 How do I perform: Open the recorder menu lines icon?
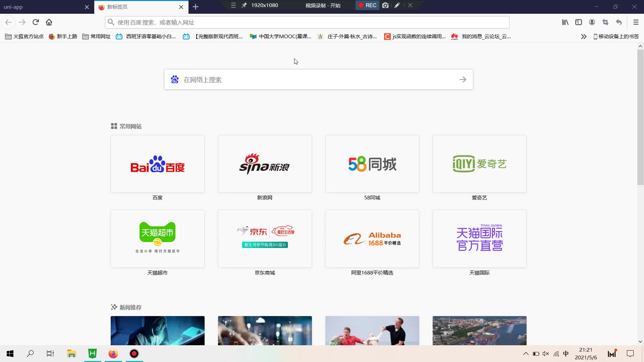click(233, 5)
